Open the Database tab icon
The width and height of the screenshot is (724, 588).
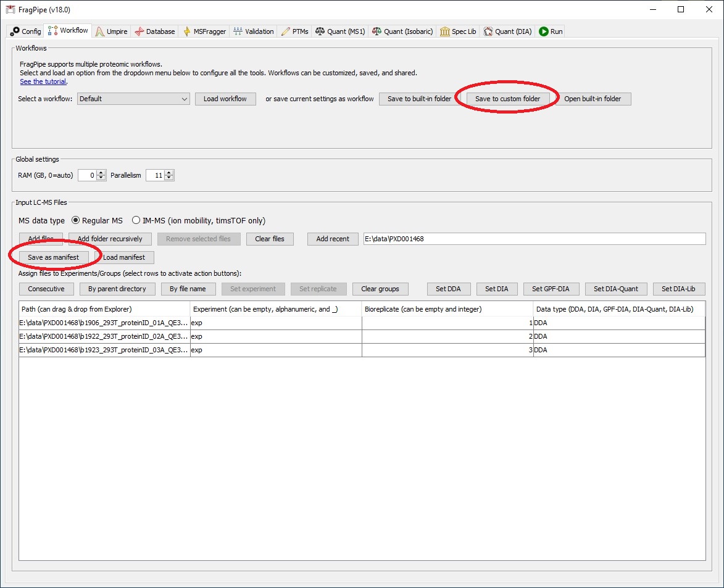139,31
